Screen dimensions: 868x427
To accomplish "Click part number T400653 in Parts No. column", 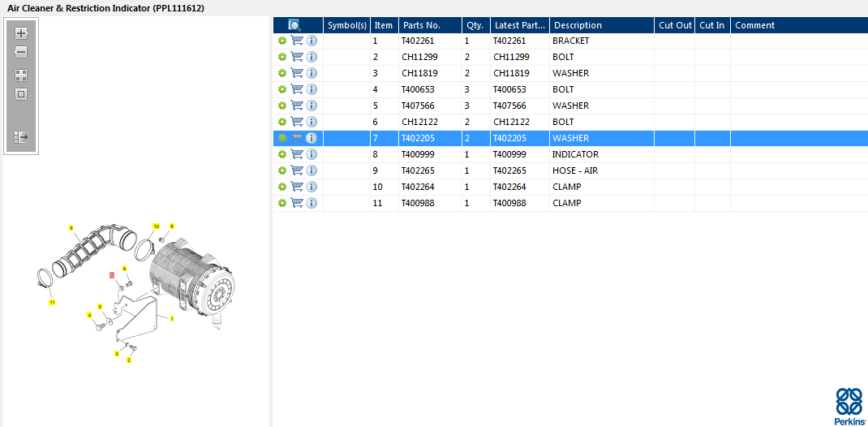I will click(x=418, y=89).
